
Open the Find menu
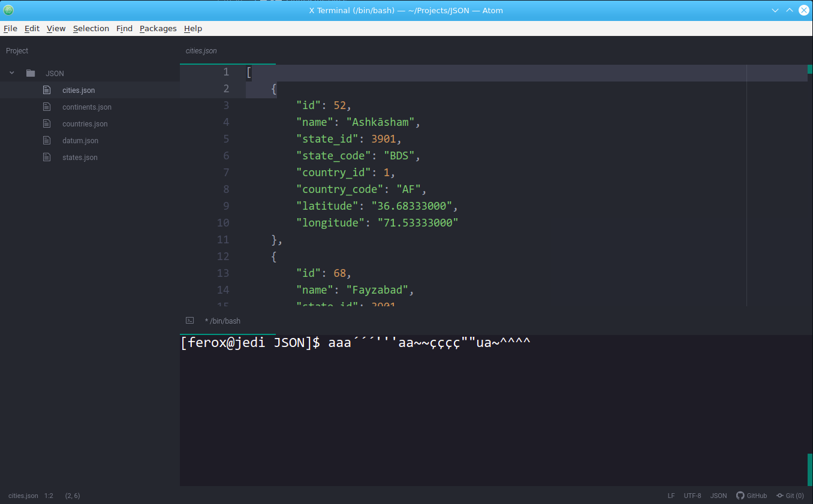coord(124,28)
